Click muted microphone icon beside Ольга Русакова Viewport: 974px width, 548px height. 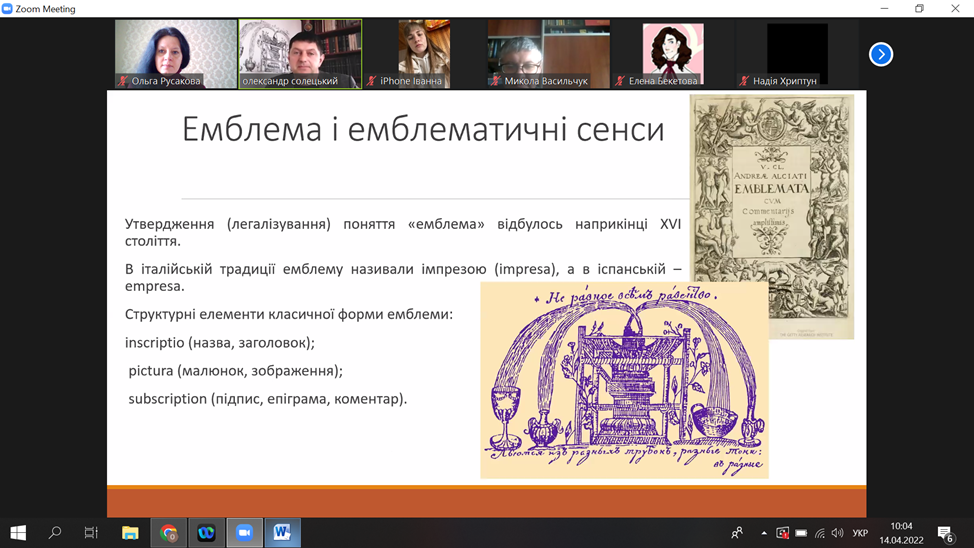123,81
